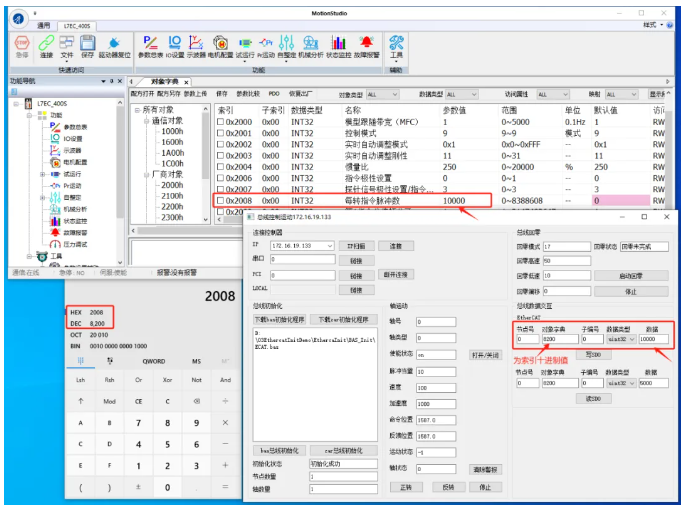The height and width of the screenshot is (510, 685).
Task: Open the 故障报警 alarm bell icon
Action: pyautogui.click(x=367, y=42)
